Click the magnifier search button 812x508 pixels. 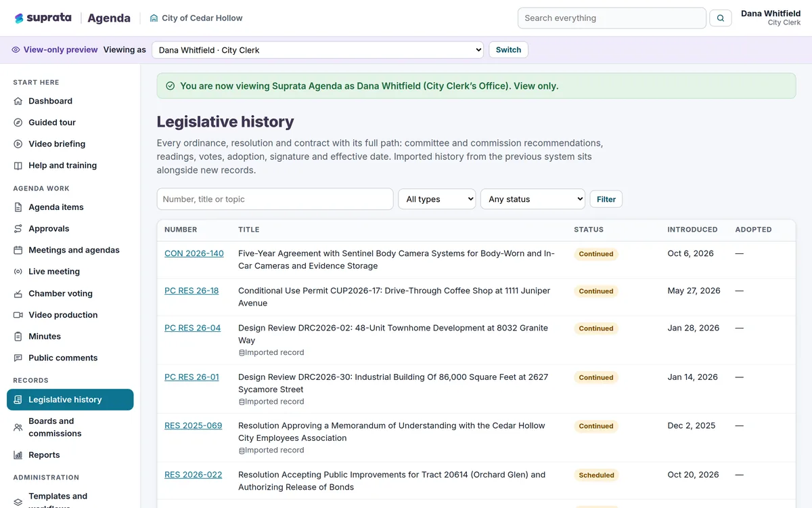click(x=720, y=18)
